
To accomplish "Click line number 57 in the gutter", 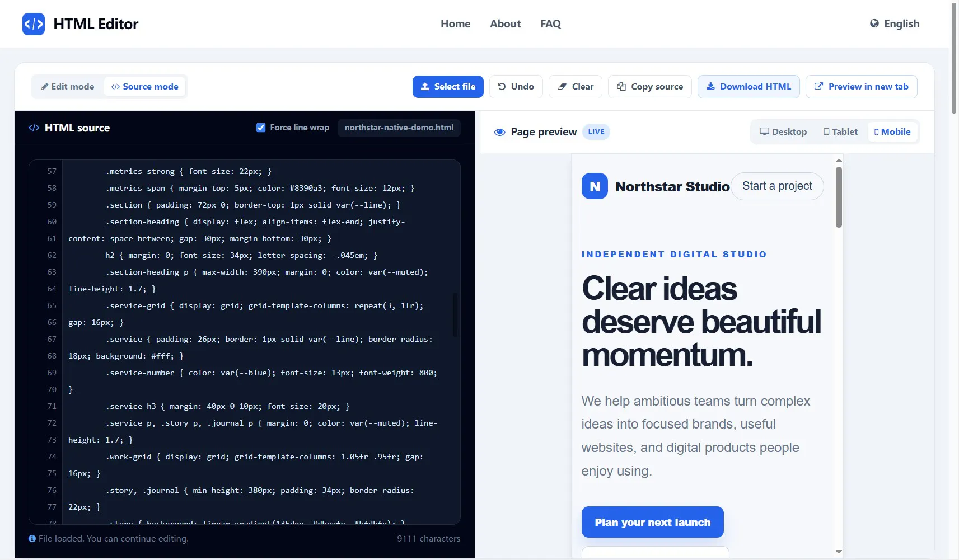I will tap(52, 172).
